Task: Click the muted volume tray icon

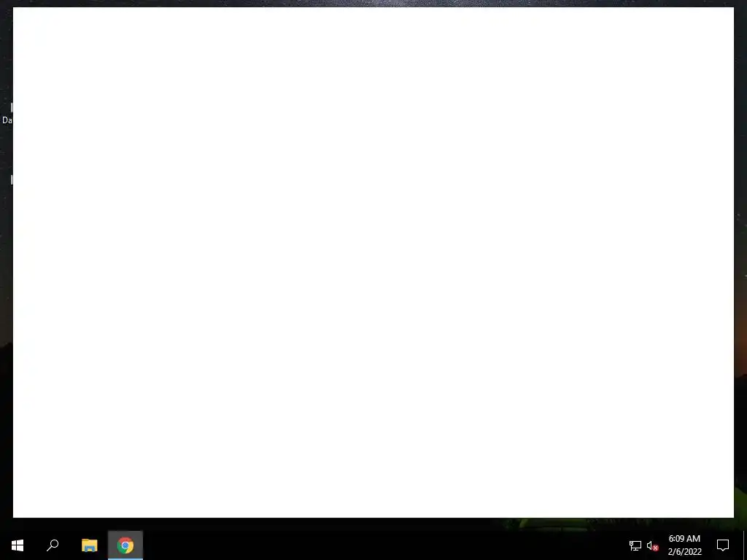Action: 653,545
